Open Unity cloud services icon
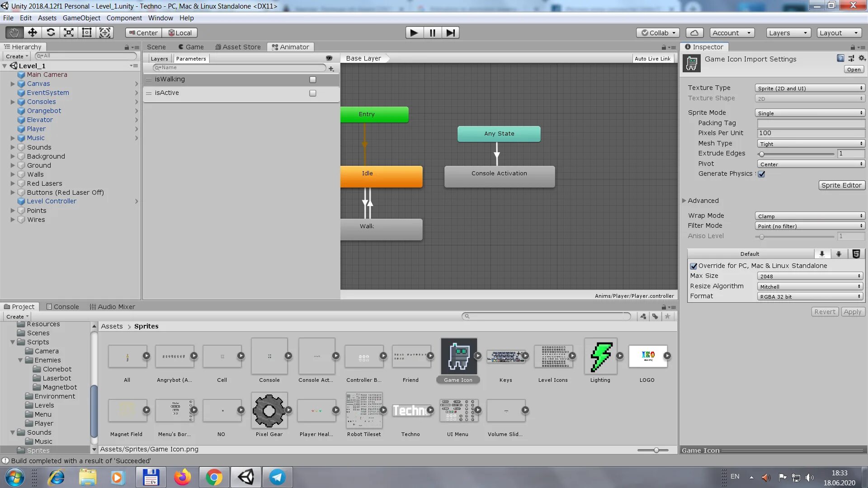The width and height of the screenshot is (868, 488). click(x=694, y=33)
